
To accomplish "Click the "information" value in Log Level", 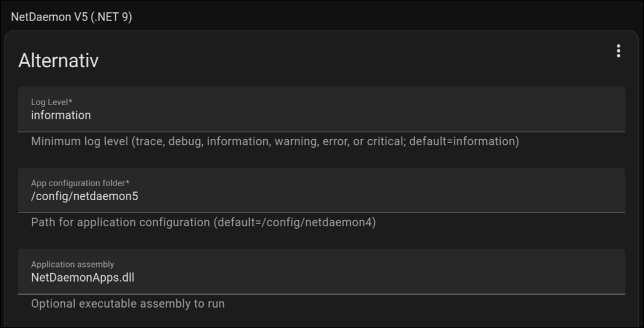I will pos(61,115).
